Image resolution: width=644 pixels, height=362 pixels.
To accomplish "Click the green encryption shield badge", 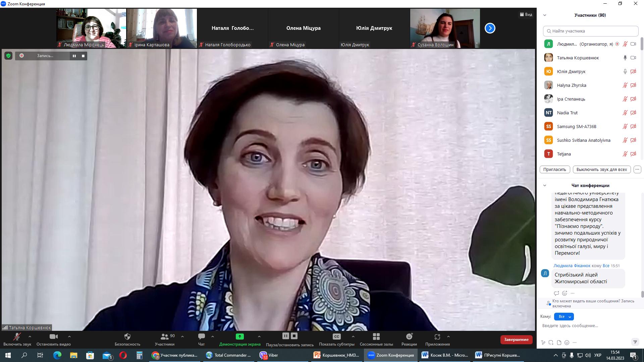I will pos(8,56).
